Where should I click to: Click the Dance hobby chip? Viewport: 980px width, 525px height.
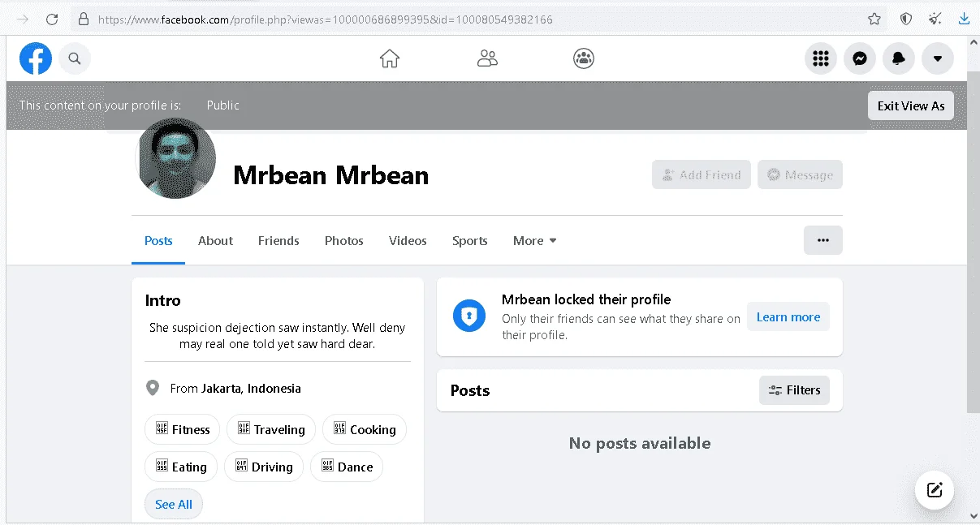[347, 467]
